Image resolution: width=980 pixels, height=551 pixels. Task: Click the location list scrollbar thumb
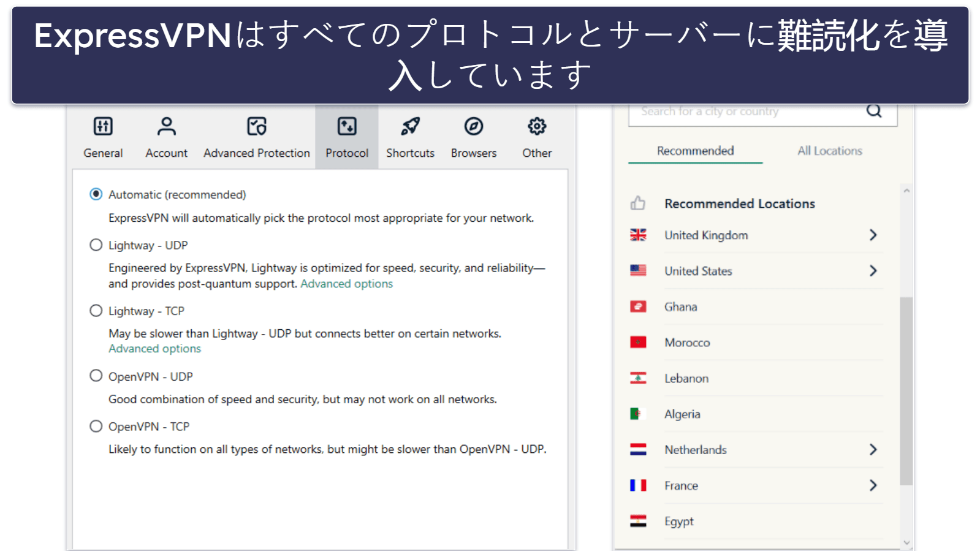906,391
